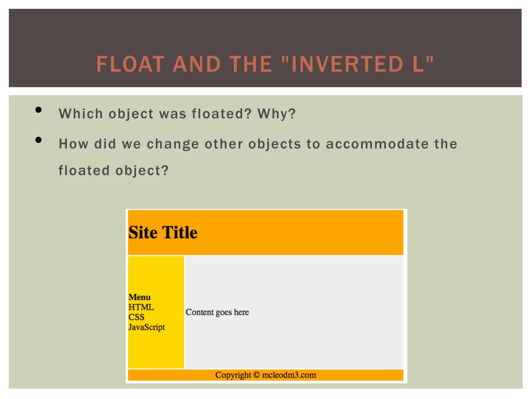
Task: Click the slide title 'Float and the Inverted L'
Action: click(265, 64)
